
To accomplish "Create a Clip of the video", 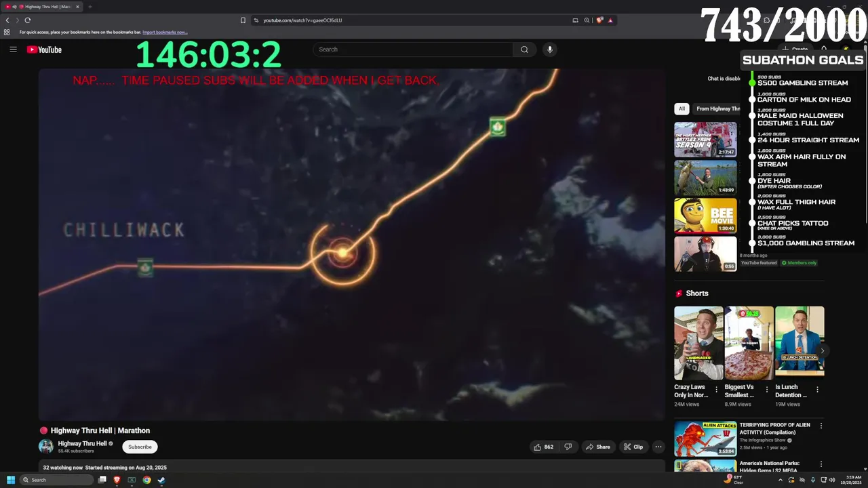I will tap(633, 447).
